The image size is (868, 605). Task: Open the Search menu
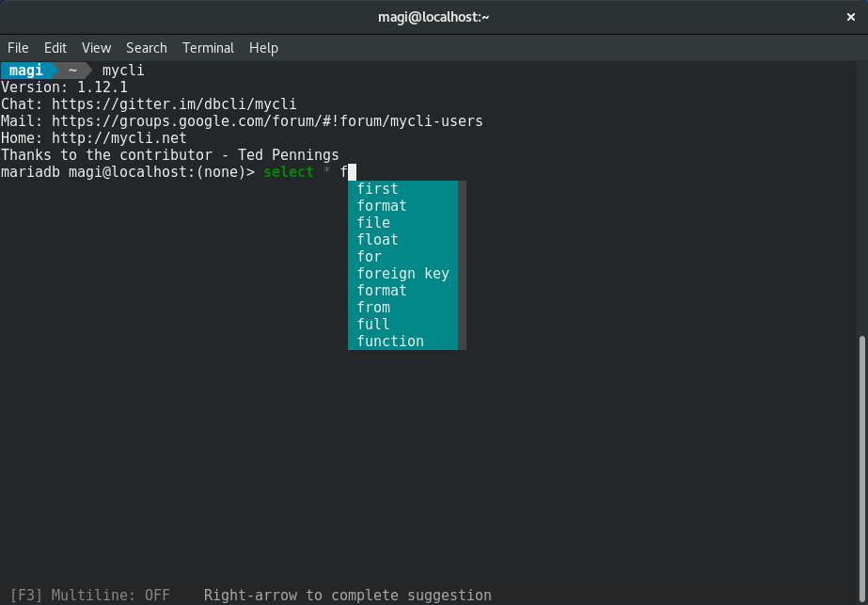[146, 48]
